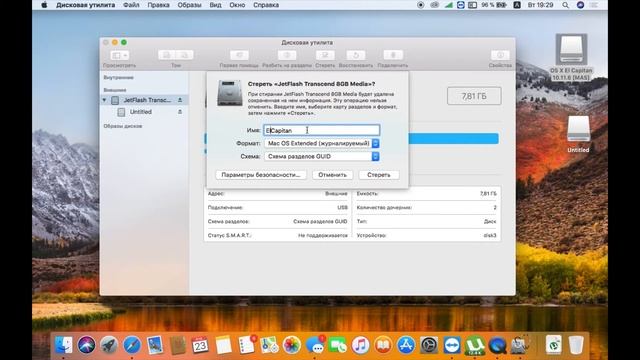Click the Стереть toolbar button
The height and width of the screenshot is (360, 640).
[325, 55]
